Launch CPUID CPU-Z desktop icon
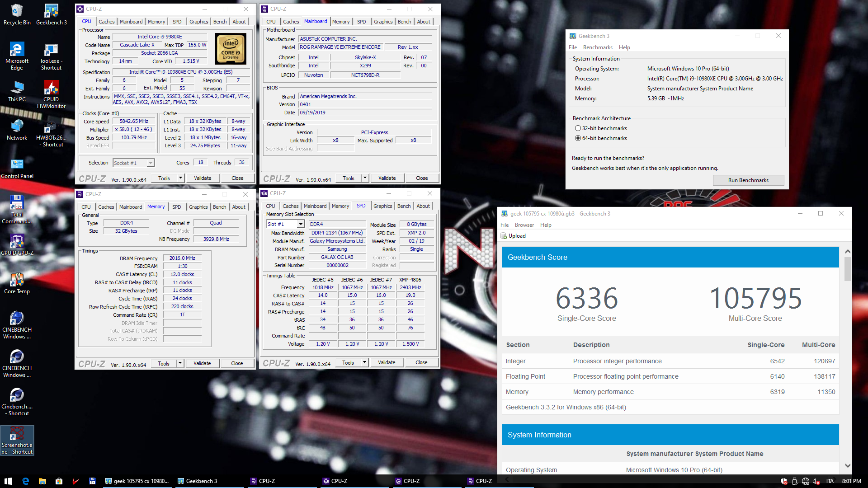 tap(17, 244)
